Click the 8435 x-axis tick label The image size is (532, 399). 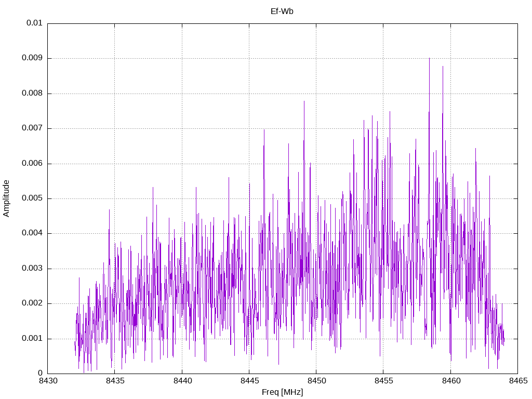click(115, 381)
